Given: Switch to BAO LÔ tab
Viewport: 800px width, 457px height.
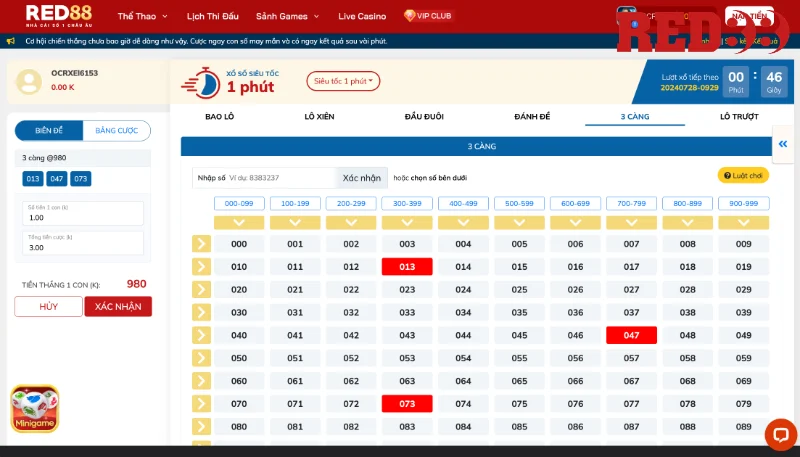Looking at the screenshot, I should tap(220, 116).
